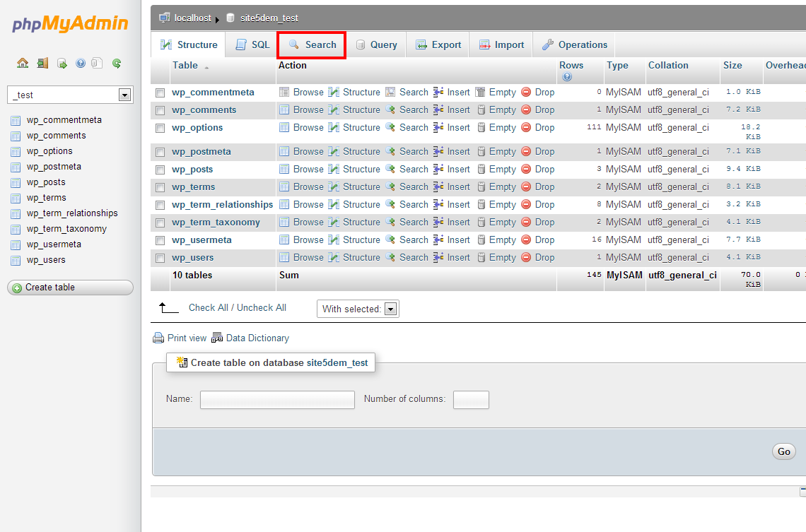Click Structure icon for wp_comments row
The height and width of the screenshot is (532, 806).
click(x=334, y=110)
